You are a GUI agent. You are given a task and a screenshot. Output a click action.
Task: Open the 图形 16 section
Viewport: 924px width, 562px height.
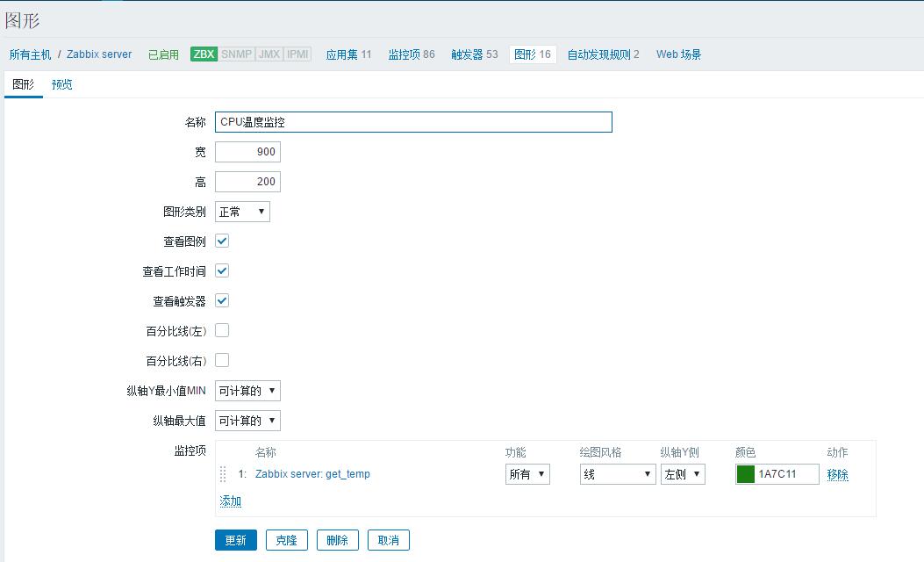[533, 54]
